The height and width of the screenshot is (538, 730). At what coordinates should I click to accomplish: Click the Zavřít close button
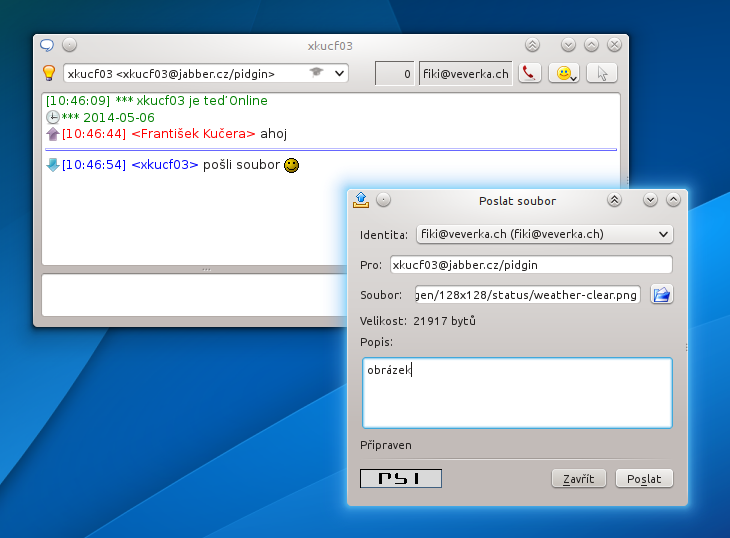[x=579, y=478]
